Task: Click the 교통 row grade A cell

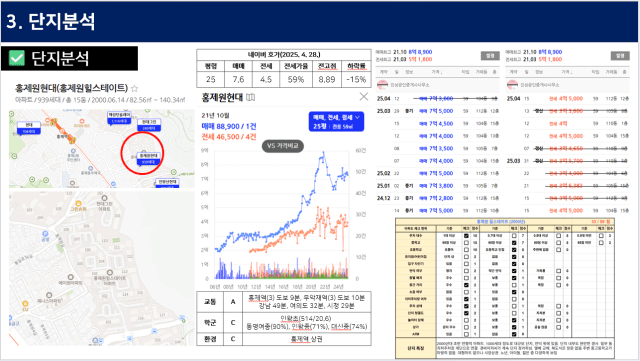Action: [233, 302]
